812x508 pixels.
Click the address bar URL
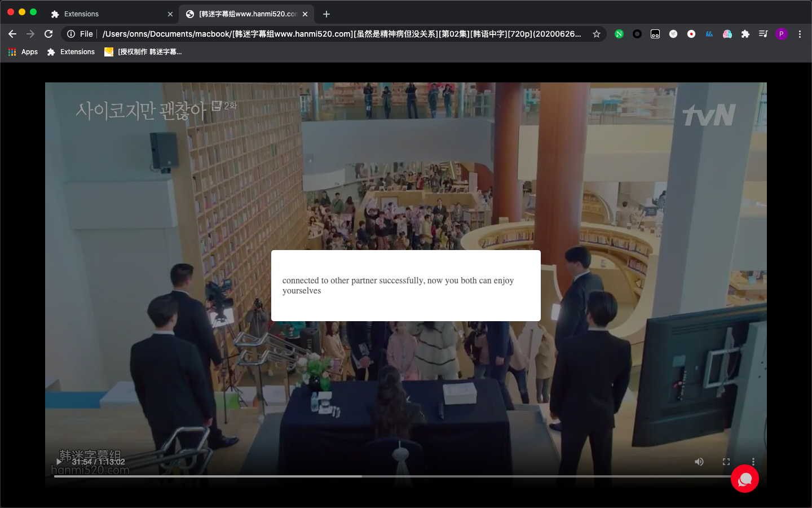[x=342, y=34]
